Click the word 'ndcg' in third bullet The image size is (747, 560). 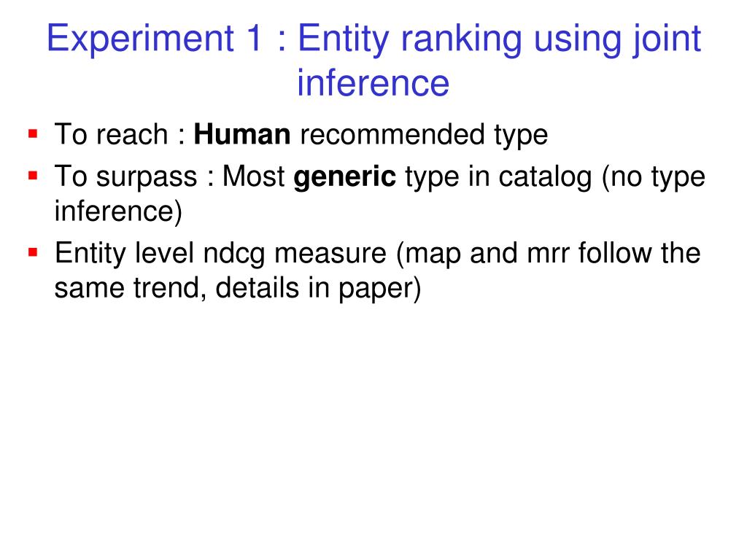(x=234, y=254)
